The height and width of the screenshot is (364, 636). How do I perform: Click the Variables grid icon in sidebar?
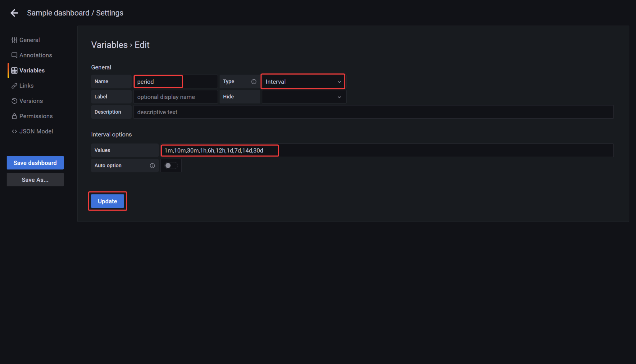pos(14,70)
